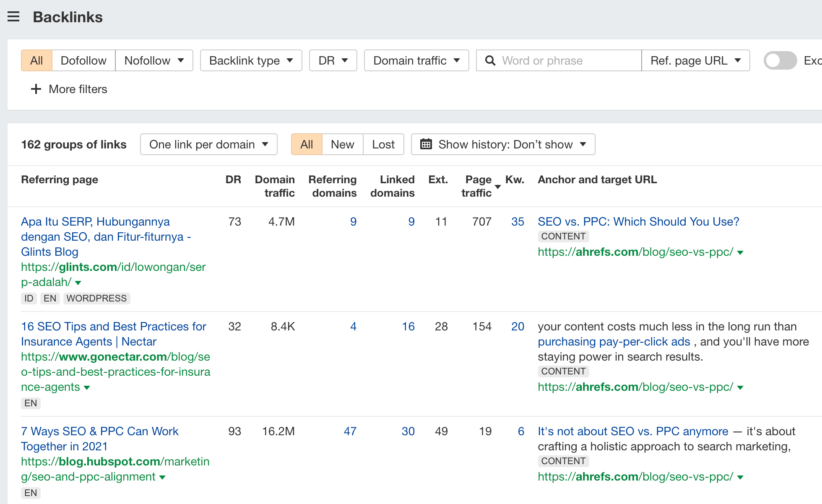Click the plus icon beside More filters
The image size is (822, 504).
tap(36, 89)
